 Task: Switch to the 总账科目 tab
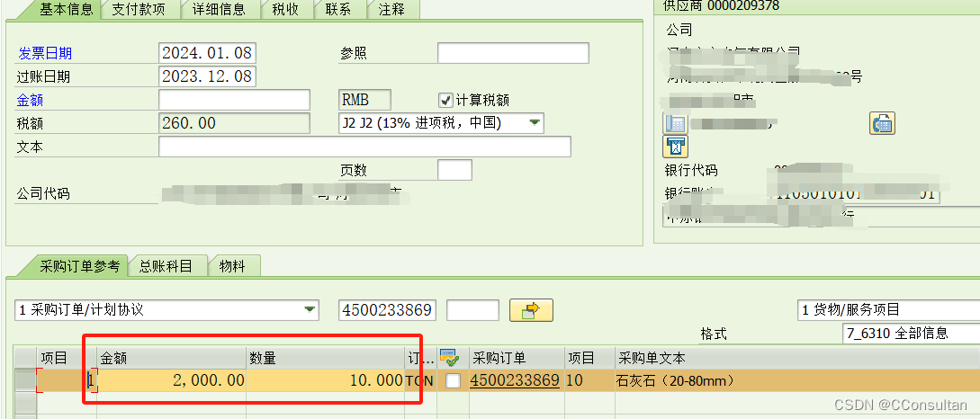pos(166,266)
